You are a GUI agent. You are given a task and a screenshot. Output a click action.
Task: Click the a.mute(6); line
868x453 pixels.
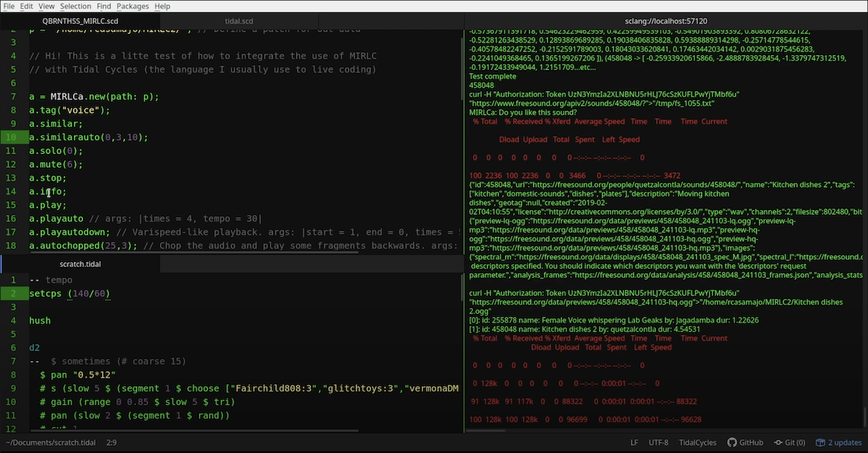point(56,164)
